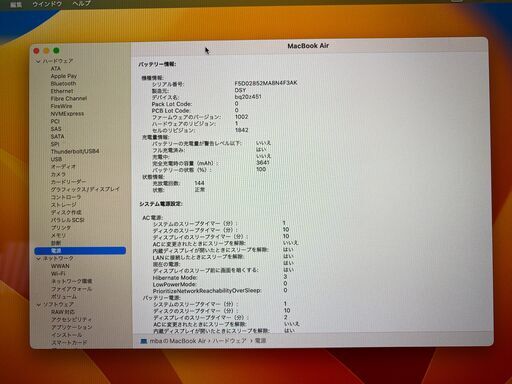Select アクセシビリティ in the sidebar
This screenshot has height=384, width=512.
tap(71, 320)
